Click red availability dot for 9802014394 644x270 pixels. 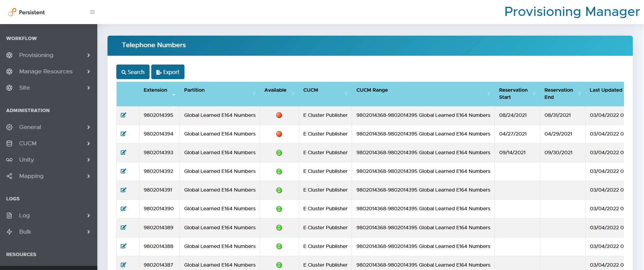pos(279,134)
